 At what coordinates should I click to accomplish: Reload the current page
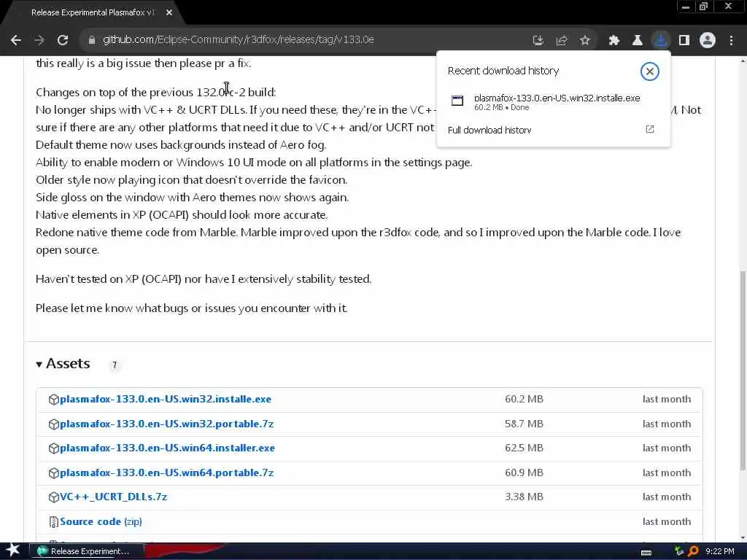pos(63,40)
